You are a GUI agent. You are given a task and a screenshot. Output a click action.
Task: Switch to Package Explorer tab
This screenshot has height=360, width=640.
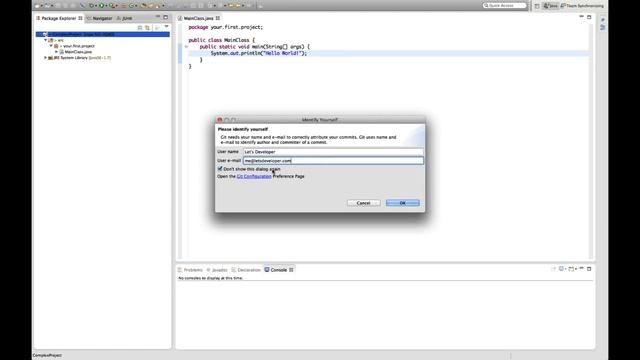pyautogui.click(x=59, y=18)
